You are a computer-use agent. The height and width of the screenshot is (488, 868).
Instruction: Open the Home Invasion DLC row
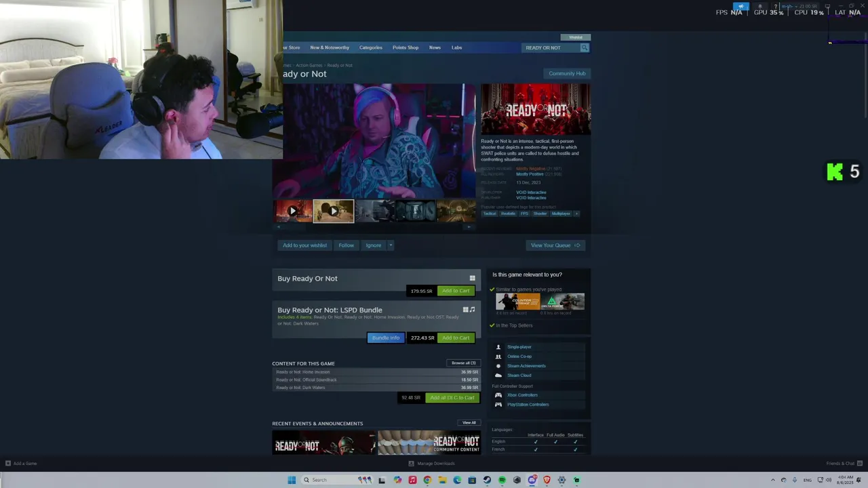pos(376,372)
